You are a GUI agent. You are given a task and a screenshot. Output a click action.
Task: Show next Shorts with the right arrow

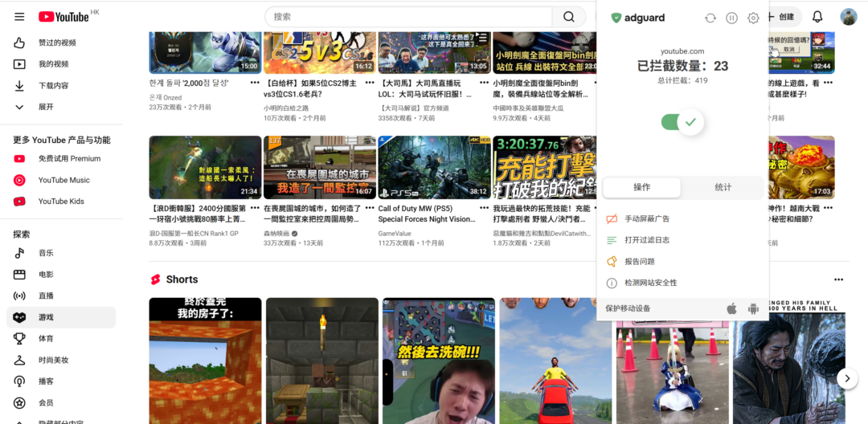847,379
